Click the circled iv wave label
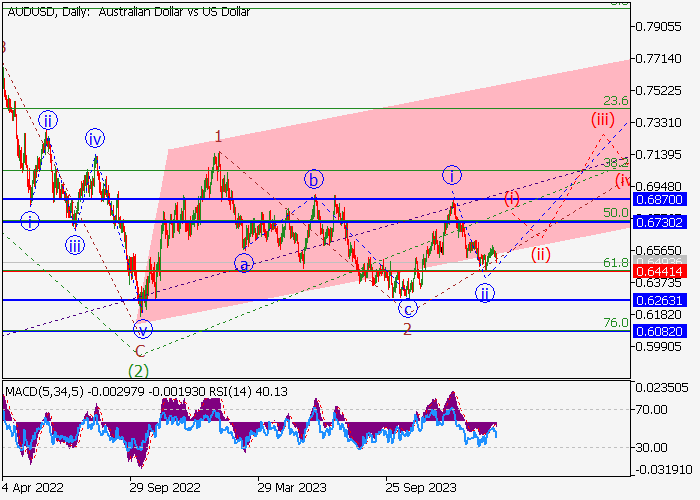This screenshot has height=500, width=700. coord(95,139)
